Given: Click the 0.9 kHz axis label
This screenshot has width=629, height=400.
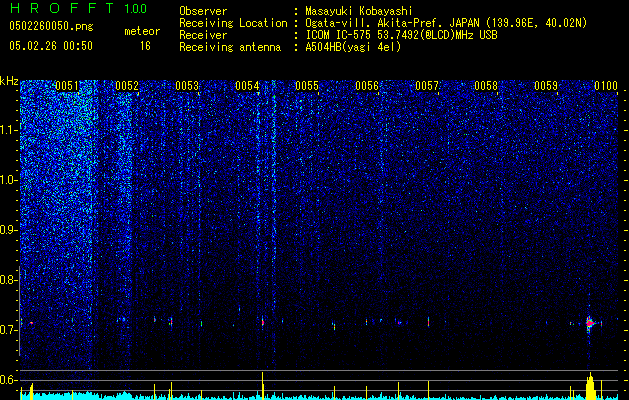Looking at the screenshot, I should [8, 230].
